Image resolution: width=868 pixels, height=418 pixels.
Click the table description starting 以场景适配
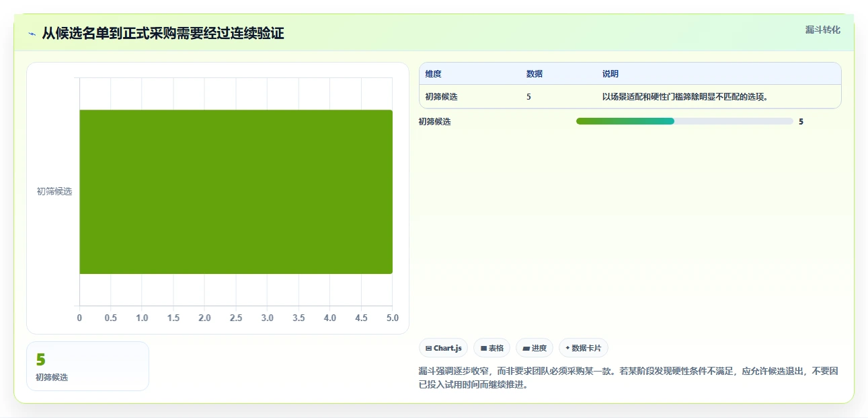(x=685, y=97)
